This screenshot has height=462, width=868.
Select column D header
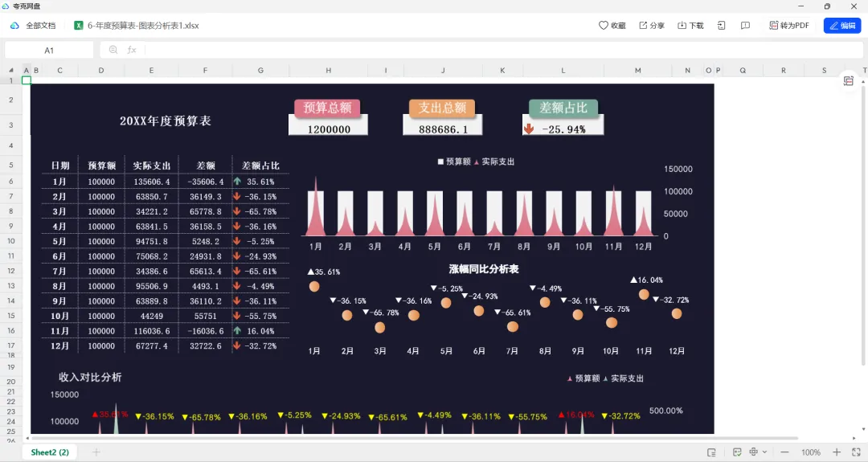point(101,70)
